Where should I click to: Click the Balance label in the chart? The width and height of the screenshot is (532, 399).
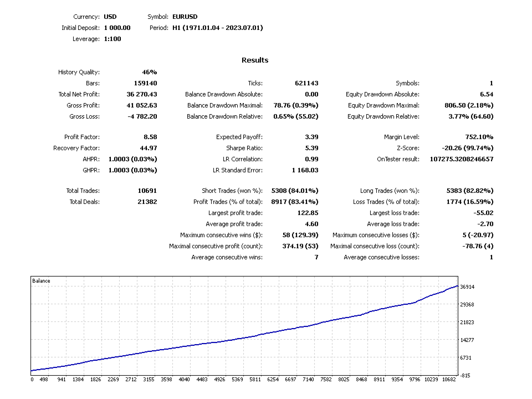[41, 281]
